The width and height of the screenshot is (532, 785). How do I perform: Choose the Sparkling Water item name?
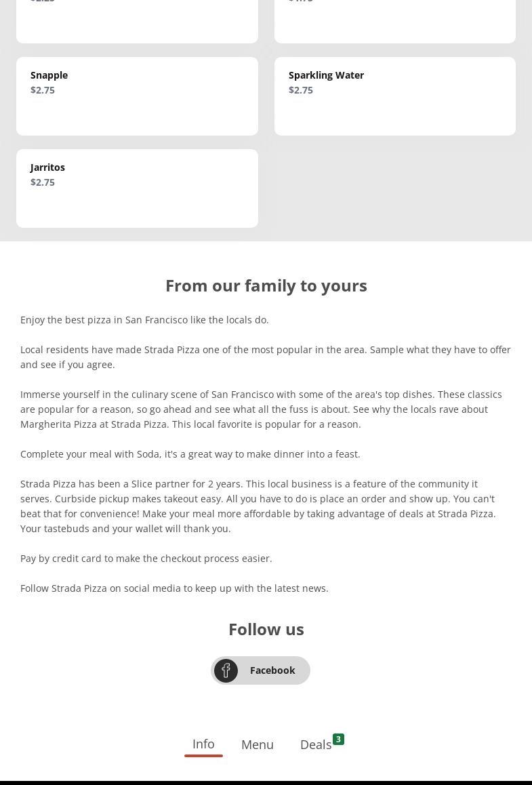[x=326, y=75]
